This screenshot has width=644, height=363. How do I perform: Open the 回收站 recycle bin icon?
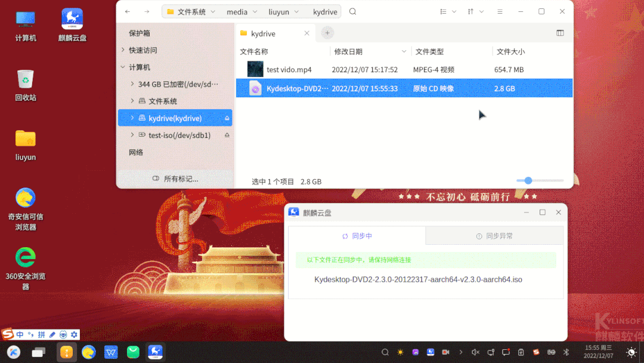[26, 85]
